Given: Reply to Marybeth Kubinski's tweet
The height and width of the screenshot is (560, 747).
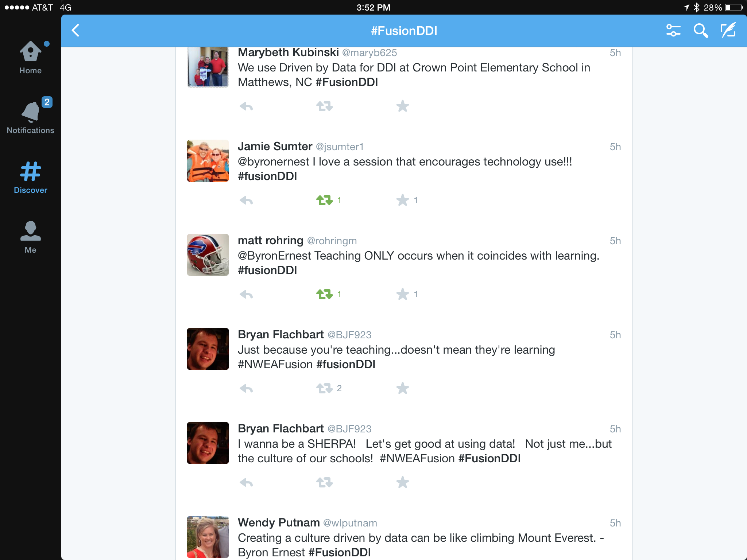Looking at the screenshot, I should 246,106.
